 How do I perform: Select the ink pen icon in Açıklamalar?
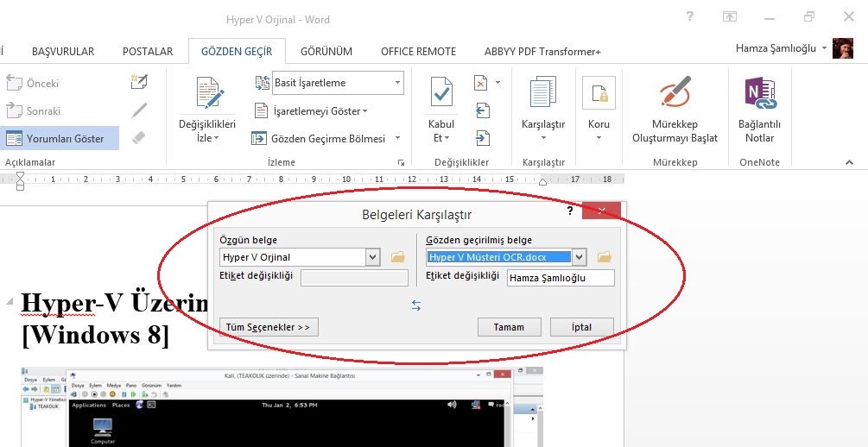pos(139,110)
